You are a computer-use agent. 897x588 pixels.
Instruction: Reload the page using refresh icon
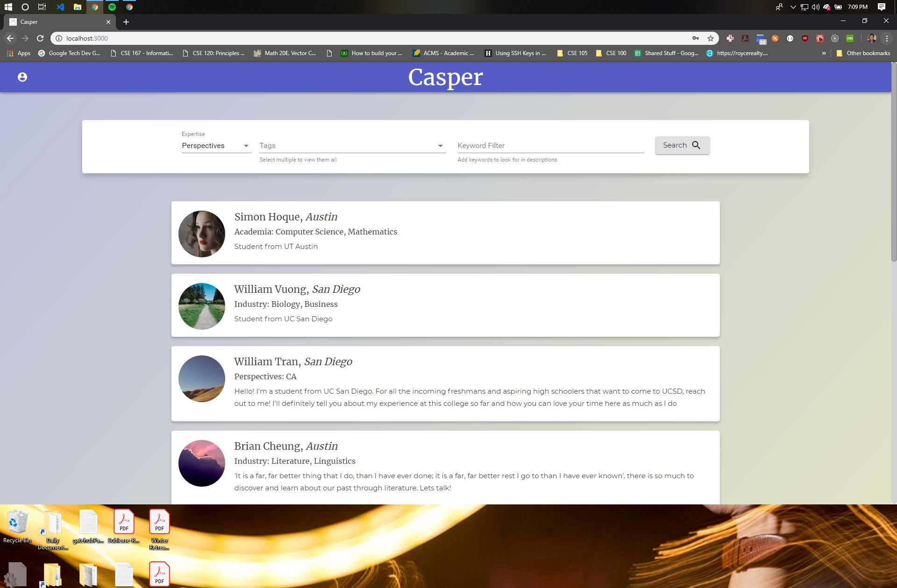tap(40, 38)
